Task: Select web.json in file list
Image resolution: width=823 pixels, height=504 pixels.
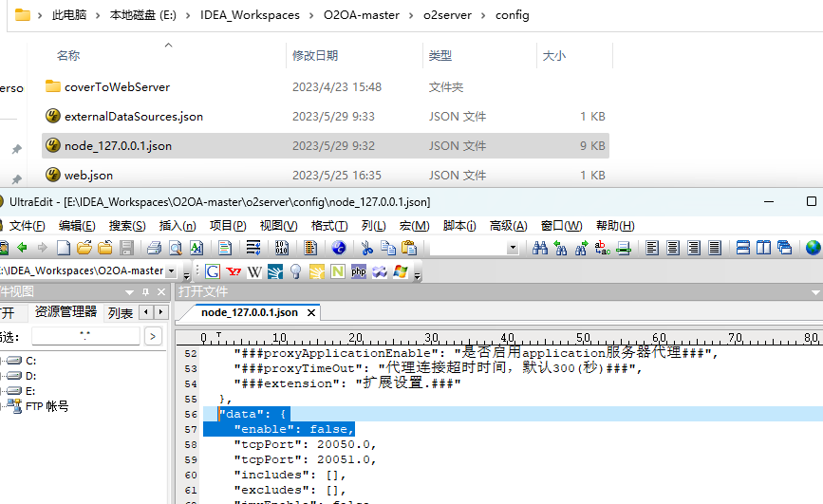Action: (x=88, y=176)
